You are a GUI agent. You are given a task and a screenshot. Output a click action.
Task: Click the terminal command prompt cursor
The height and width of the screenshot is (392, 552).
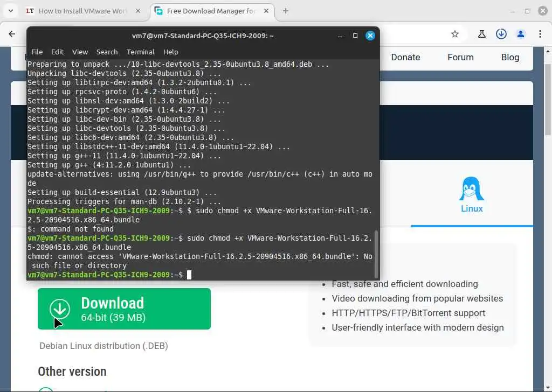tap(189, 275)
